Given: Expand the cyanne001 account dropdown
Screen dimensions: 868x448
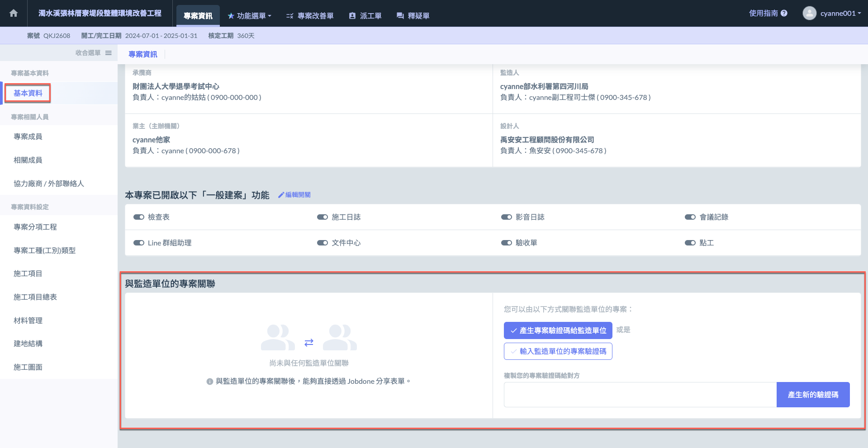Looking at the screenshot, I should (x=840, y=13).
